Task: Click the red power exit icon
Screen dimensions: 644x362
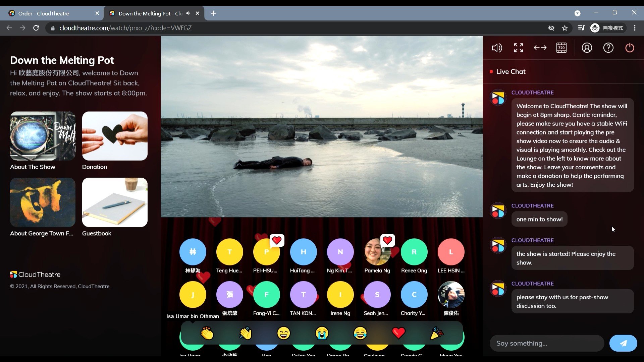Action: point(630,48)
